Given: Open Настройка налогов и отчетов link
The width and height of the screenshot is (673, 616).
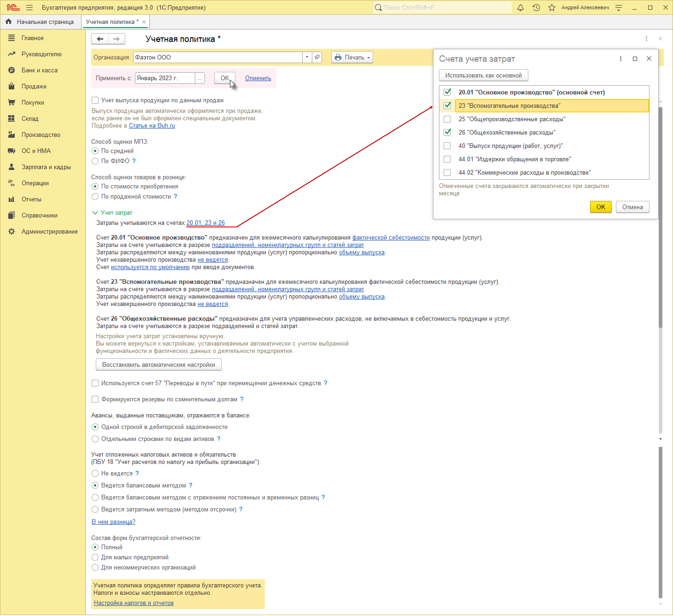Looking at the screenshot, I should pos(134,603).
